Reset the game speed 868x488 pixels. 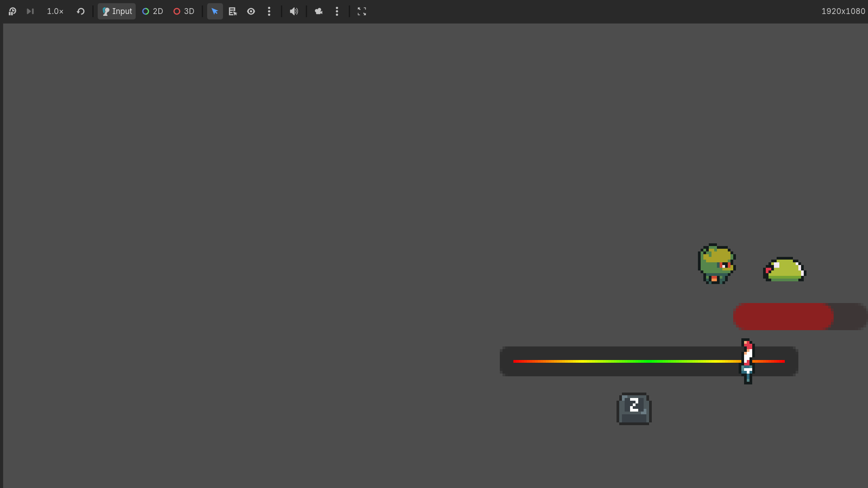[x=81, y=11]
